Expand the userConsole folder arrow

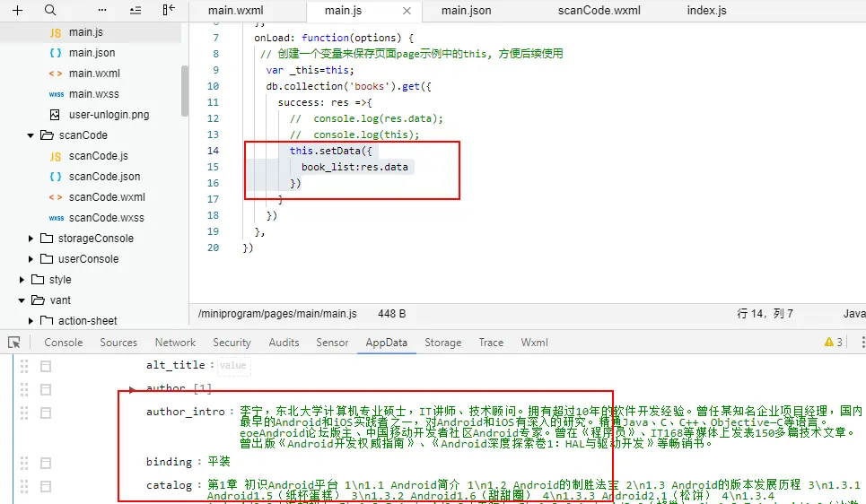(31, 259)
